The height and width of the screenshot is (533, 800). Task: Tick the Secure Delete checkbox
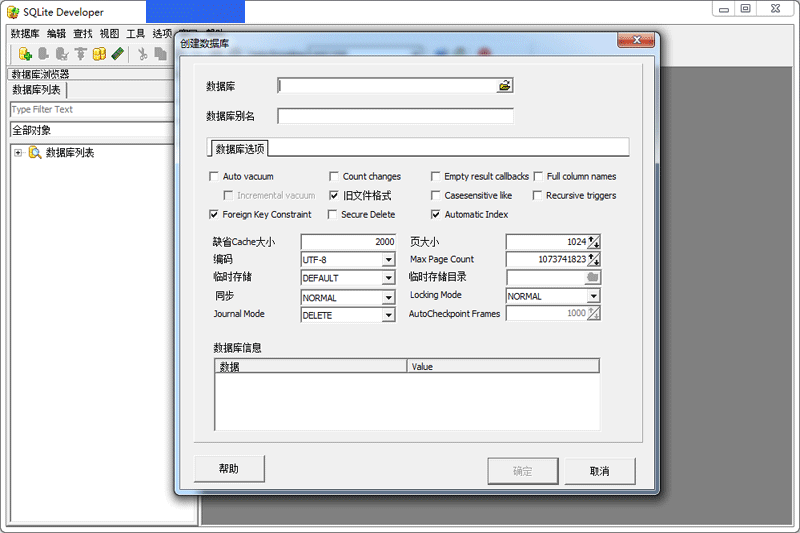point(333,215)
